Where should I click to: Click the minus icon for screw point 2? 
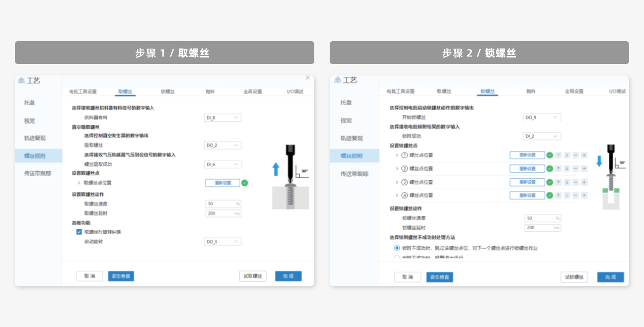575,169
